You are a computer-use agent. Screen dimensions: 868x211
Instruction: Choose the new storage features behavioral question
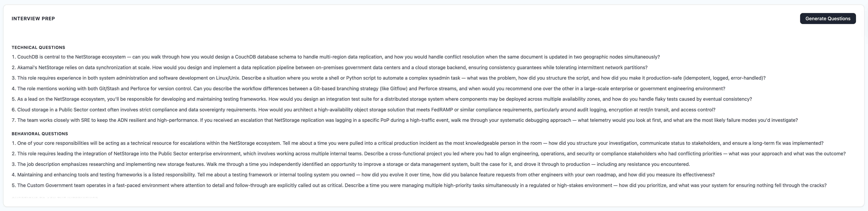pyautogui.click(x=351, y=165)
